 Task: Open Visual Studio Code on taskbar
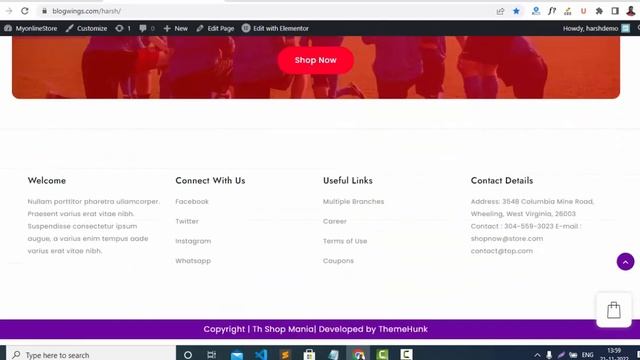coord(261,355)
